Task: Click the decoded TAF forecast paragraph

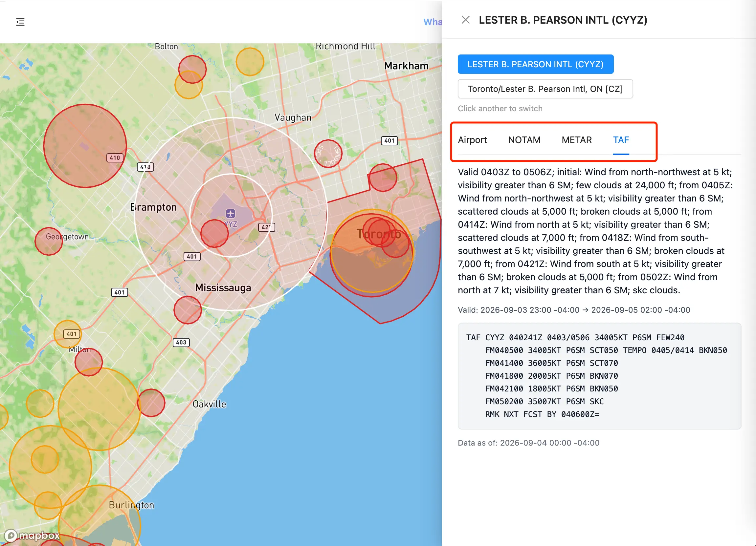Action: [595, 231]
